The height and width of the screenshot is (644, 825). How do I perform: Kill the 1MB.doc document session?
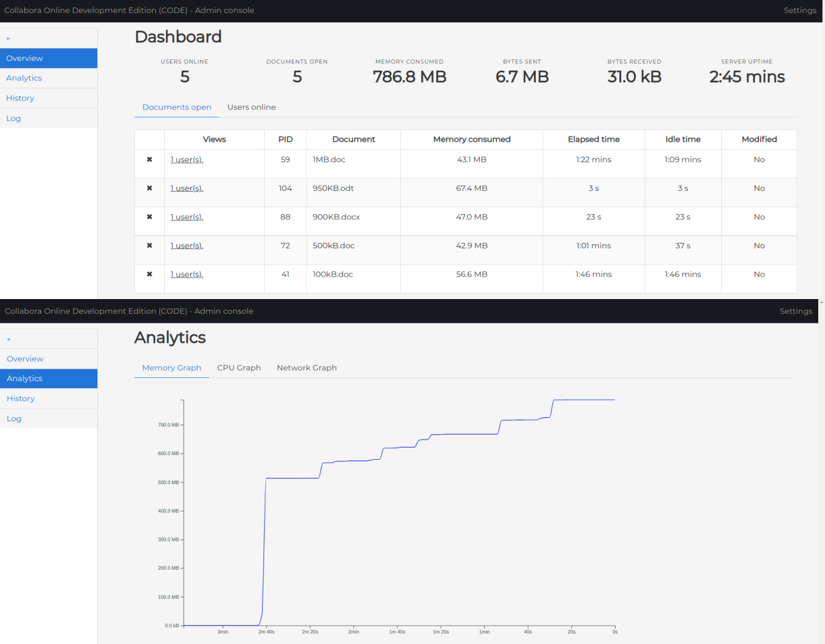(149, 160)
